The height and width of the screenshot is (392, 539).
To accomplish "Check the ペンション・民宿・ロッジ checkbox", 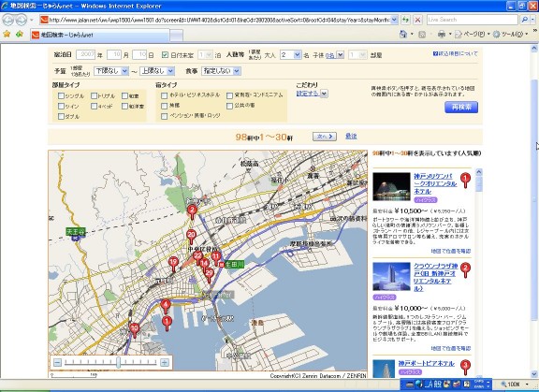I will point(165,116).
